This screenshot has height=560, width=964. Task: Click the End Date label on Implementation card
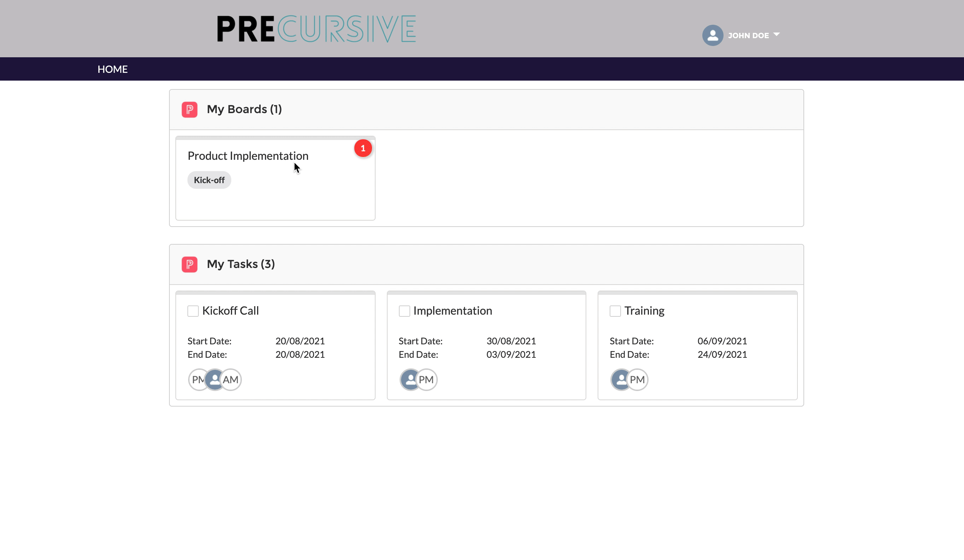click(418, 355)
